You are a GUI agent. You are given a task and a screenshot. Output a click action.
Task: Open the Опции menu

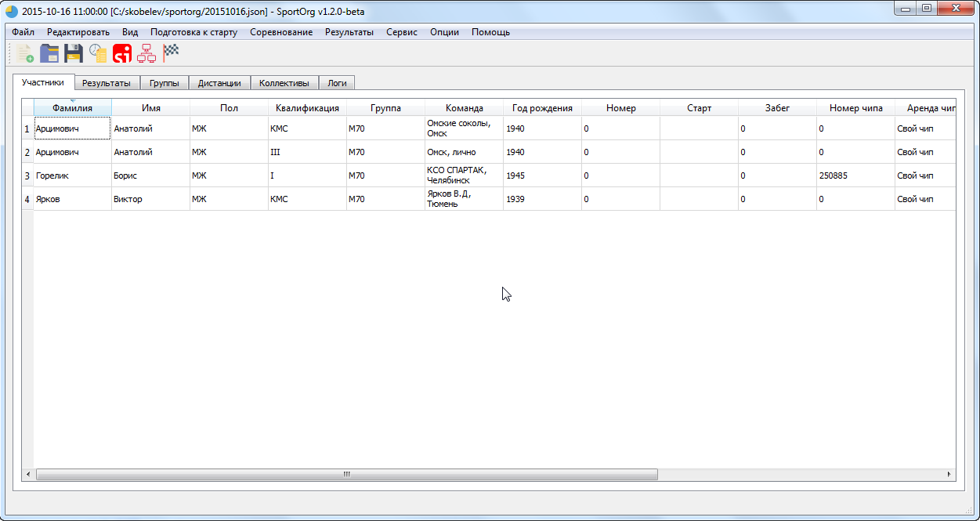[x=444, y=32]
